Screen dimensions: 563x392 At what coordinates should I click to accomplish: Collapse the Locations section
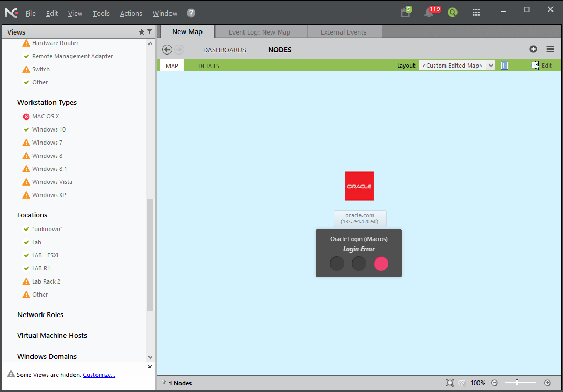[32, 215]
